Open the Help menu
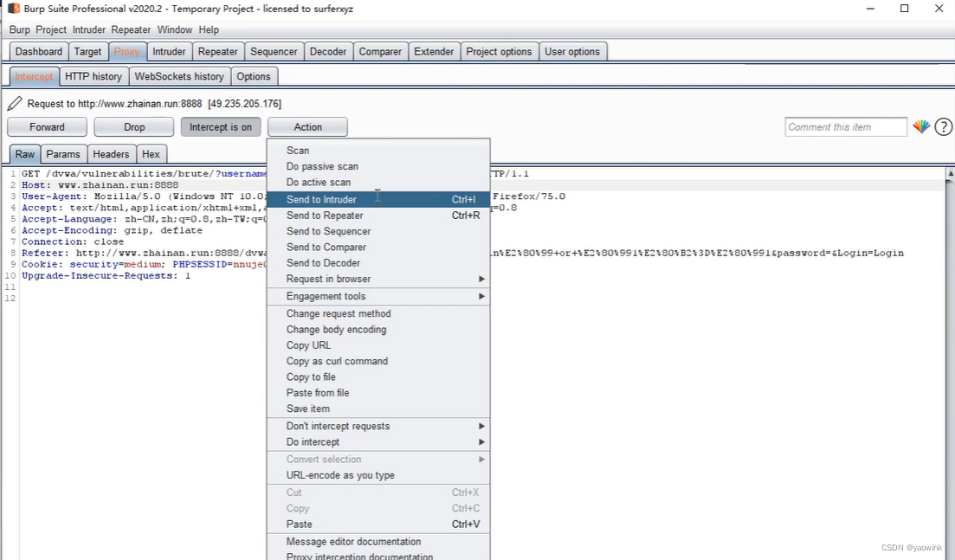This screenshot has width=955, height=560. [x=209, y=29]
